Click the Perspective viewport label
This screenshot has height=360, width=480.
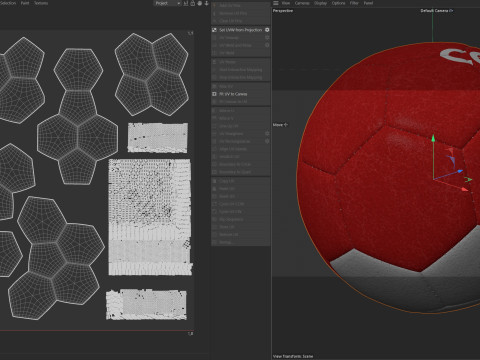click(283, 11)
